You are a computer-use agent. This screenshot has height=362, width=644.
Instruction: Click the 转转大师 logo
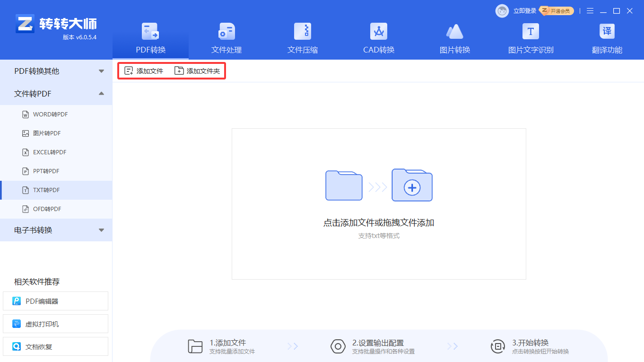click(x=56, y=24)
